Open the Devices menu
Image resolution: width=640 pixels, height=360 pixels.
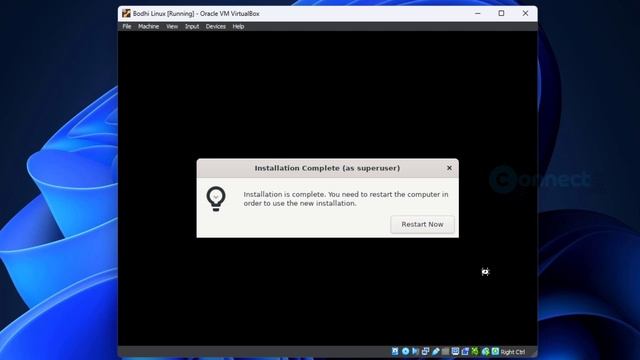(x=216, y=27)
